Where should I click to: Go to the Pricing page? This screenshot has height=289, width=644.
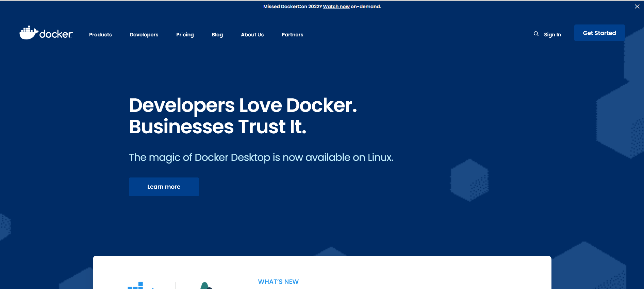point(185,35)
